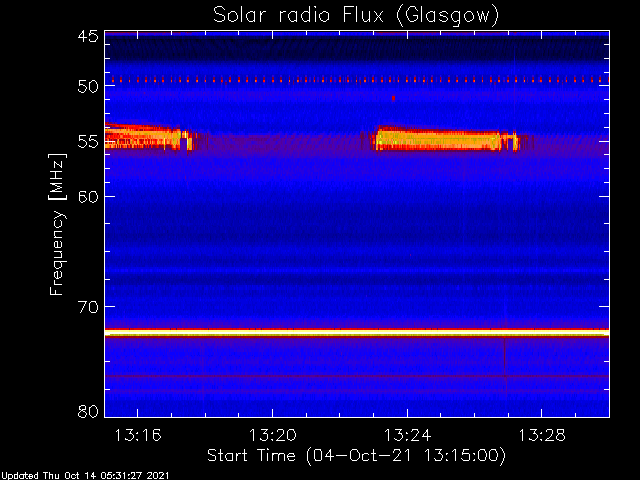Viewport: 640px width, 480px height.
Task: Click the '13:24' time tick label
Action: (x=407, y=435)
